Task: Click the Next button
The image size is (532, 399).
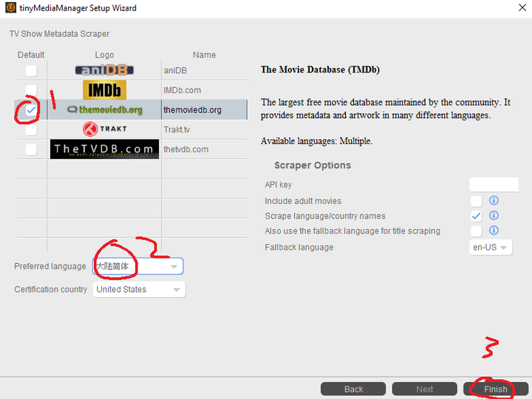Action: (424, 389)
